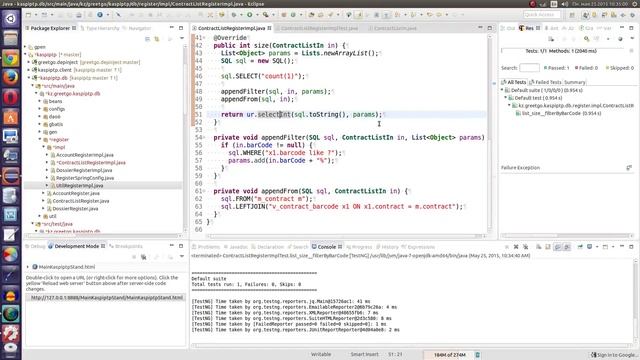This screenshot has height=360, width=640.
Task: Launch Google Chrome from the dock
Action: 11,58
